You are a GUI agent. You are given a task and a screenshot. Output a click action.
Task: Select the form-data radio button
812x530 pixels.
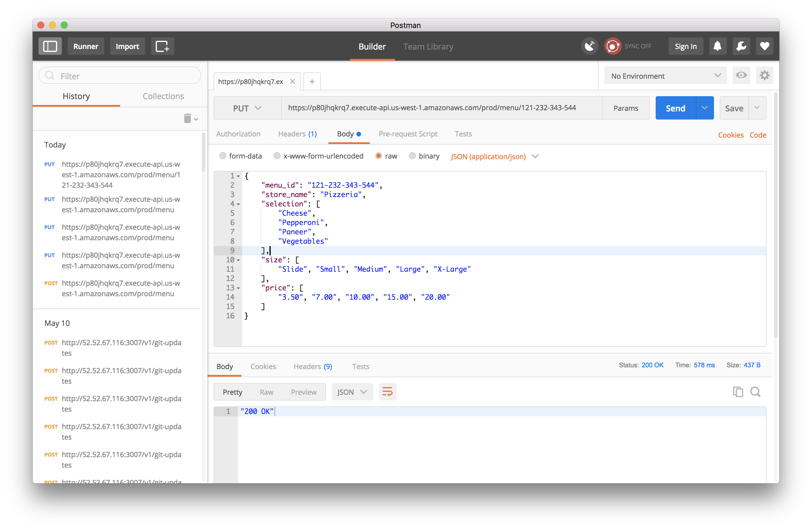(223, 156)
